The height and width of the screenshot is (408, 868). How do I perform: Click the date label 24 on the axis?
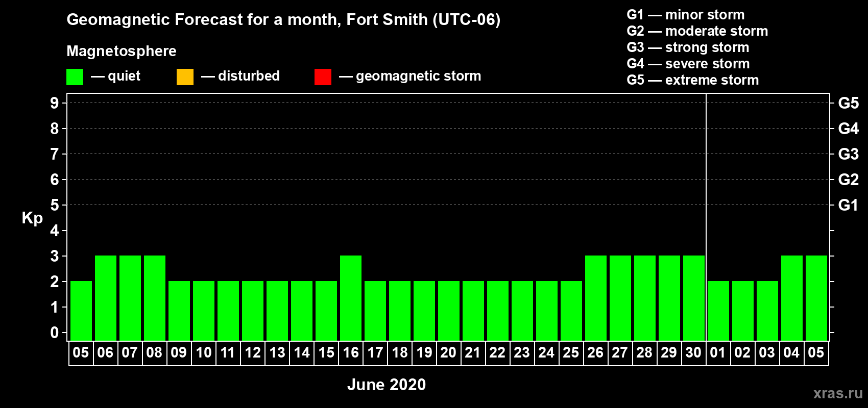[x=546, y=353]
